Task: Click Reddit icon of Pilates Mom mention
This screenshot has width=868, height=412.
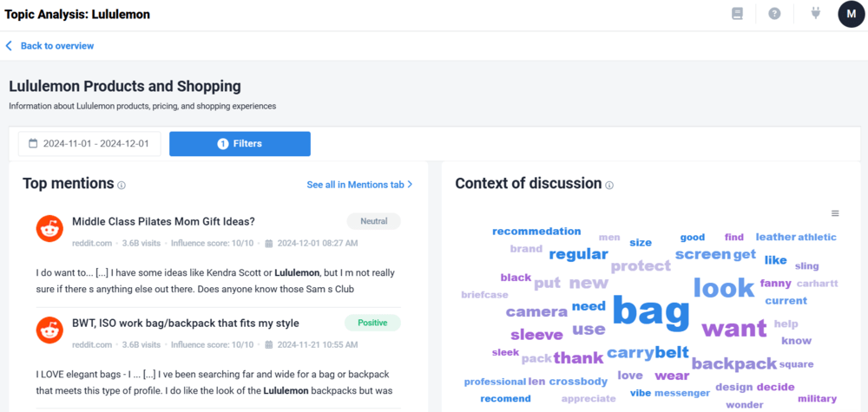Action: (49, 228)
